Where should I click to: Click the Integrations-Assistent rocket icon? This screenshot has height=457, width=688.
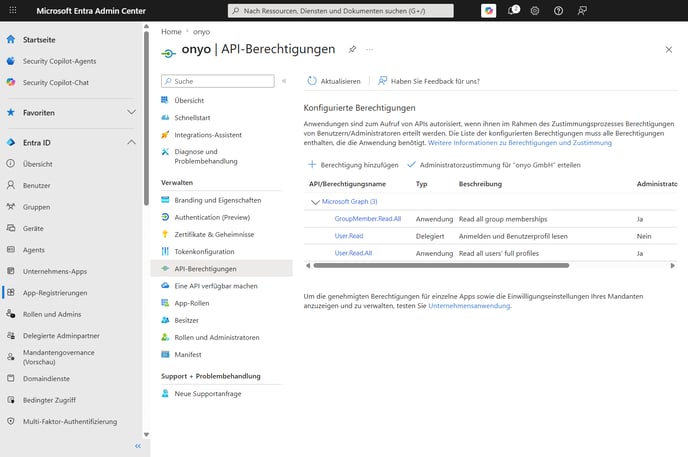coord(165,135)
